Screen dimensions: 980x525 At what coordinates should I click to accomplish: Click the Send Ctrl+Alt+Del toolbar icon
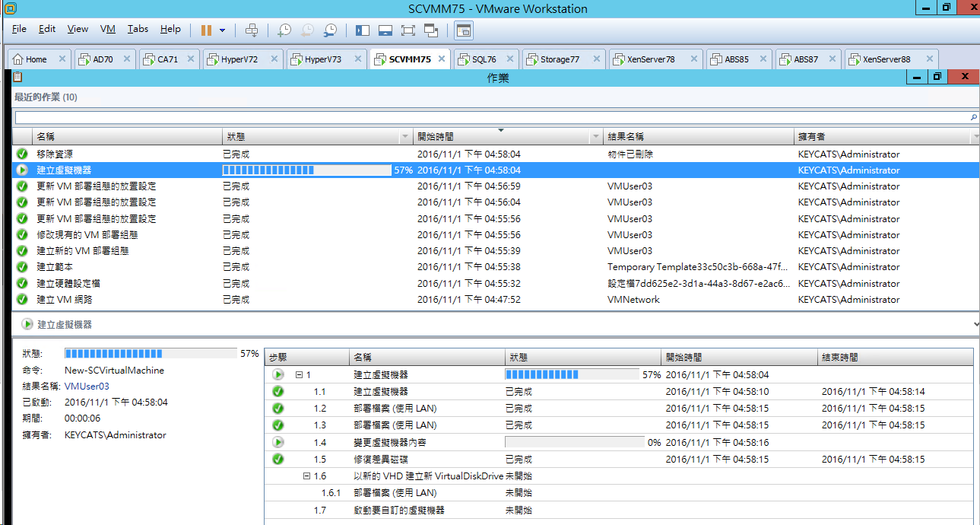click(x=252, y=30)
